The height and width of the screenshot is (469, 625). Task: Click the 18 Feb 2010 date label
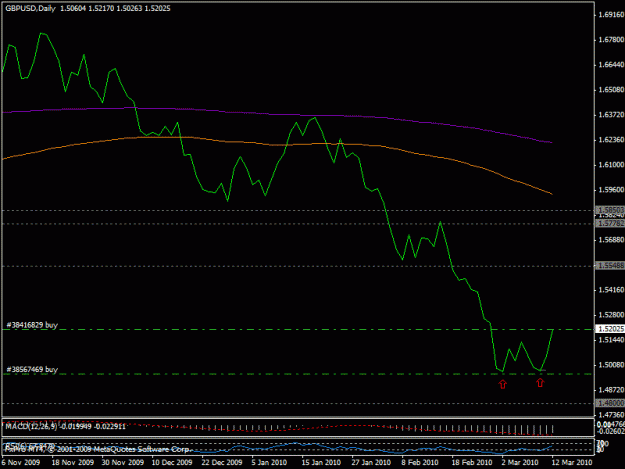click(x=471, y=462)
